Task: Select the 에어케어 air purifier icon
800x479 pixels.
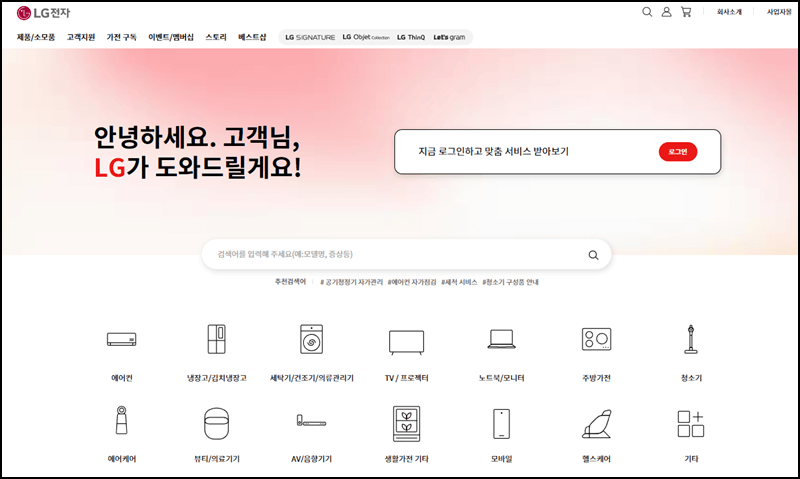Action: (x=121, y=420)
